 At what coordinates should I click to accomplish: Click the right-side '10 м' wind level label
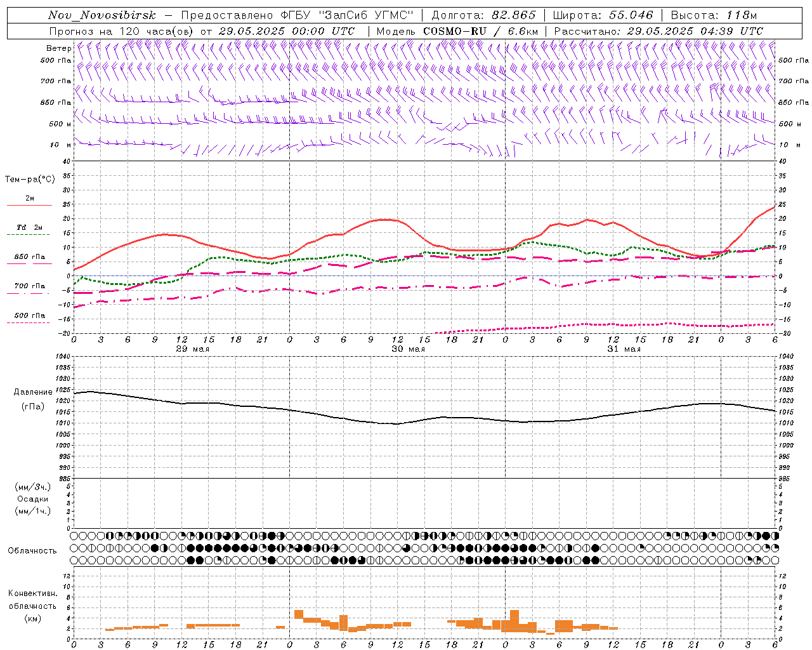click(x=789, y=145)
